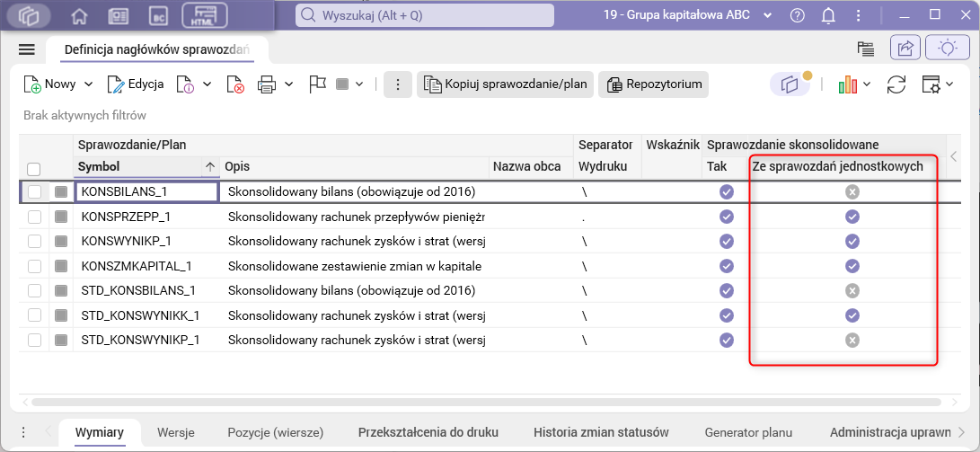Image resolution: width=980 pixels, height=452 pixels.
Task: Click the Nowy button
Action: (x=50, y=84)
